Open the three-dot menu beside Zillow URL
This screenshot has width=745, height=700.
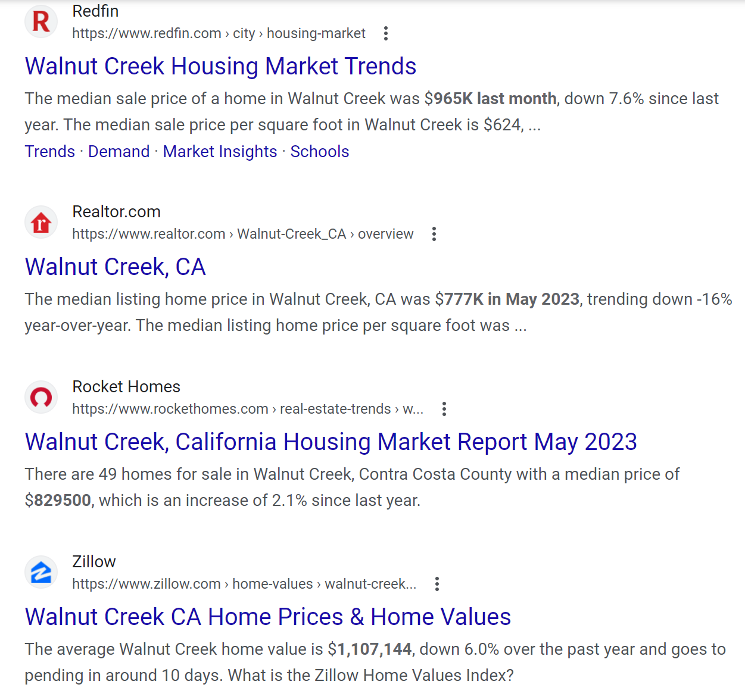437,584
